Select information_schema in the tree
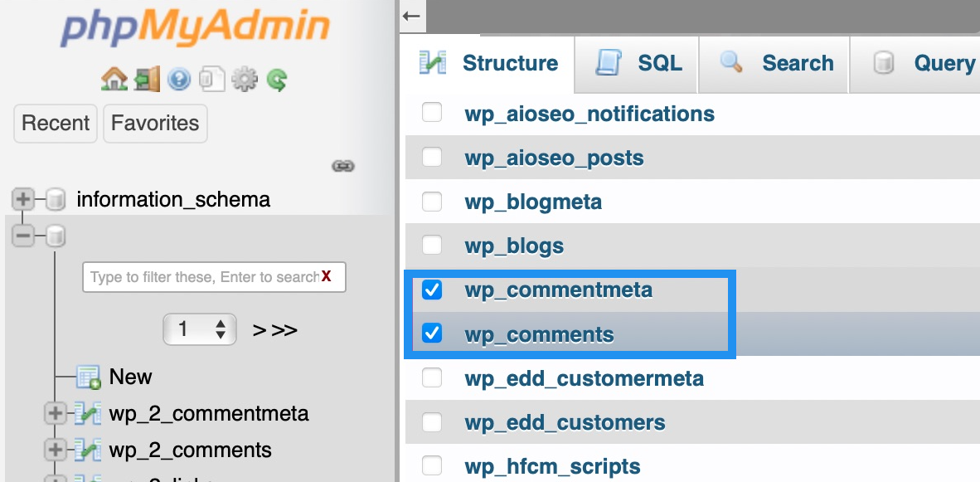 [x=173, y=200]
